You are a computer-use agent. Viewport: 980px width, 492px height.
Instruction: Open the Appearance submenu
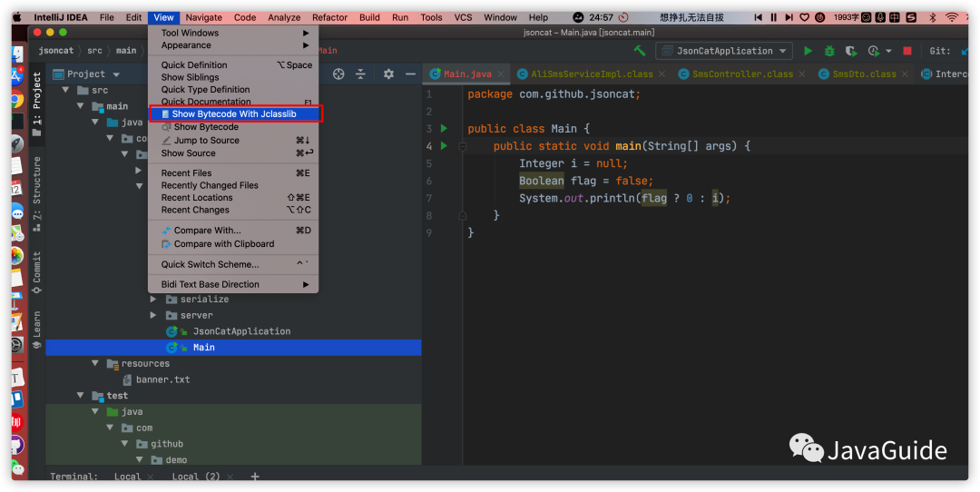[234, 45]
